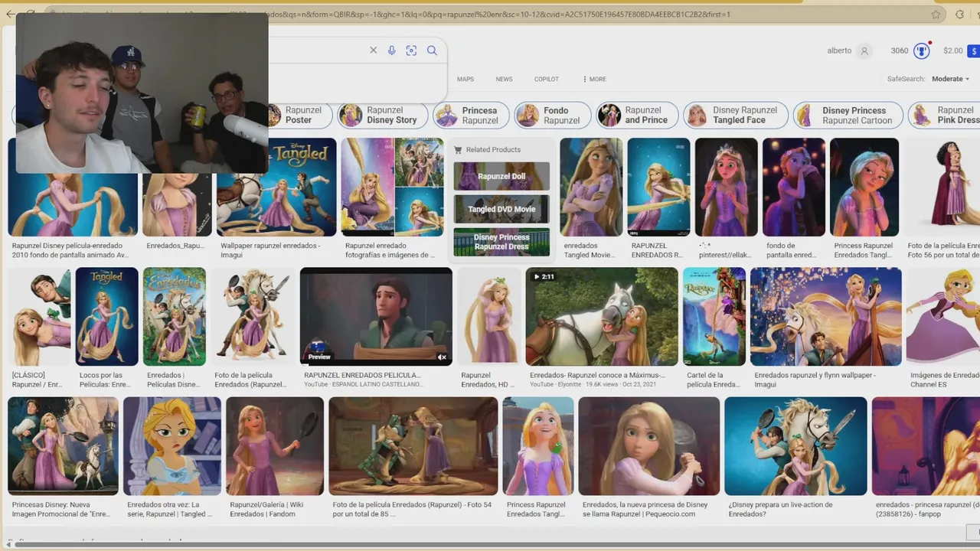This screenshot has width=980, height=551.
Task: Open the RAPUNZEL ENREDADOS R... image
Action: tap(658, 187)
